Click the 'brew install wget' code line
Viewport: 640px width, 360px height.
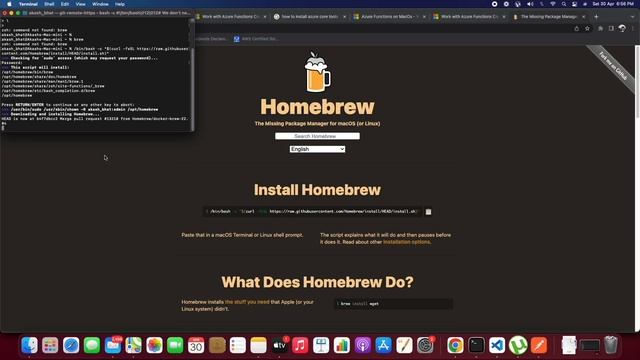pos(393,304)
